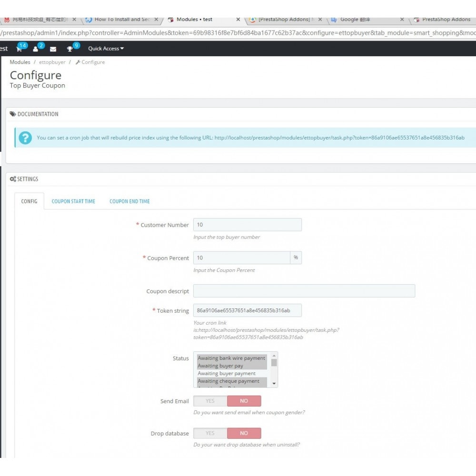Set Send Email to YES
This screenshot has width=476, height=476.
[x=210, y=401]
